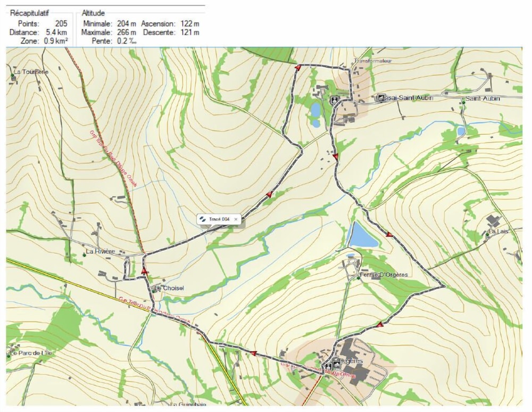This screenshot has width=532, height=412.
Task: Select the Pente value 0.2 ‰
Action: click(x=127, y=41)
